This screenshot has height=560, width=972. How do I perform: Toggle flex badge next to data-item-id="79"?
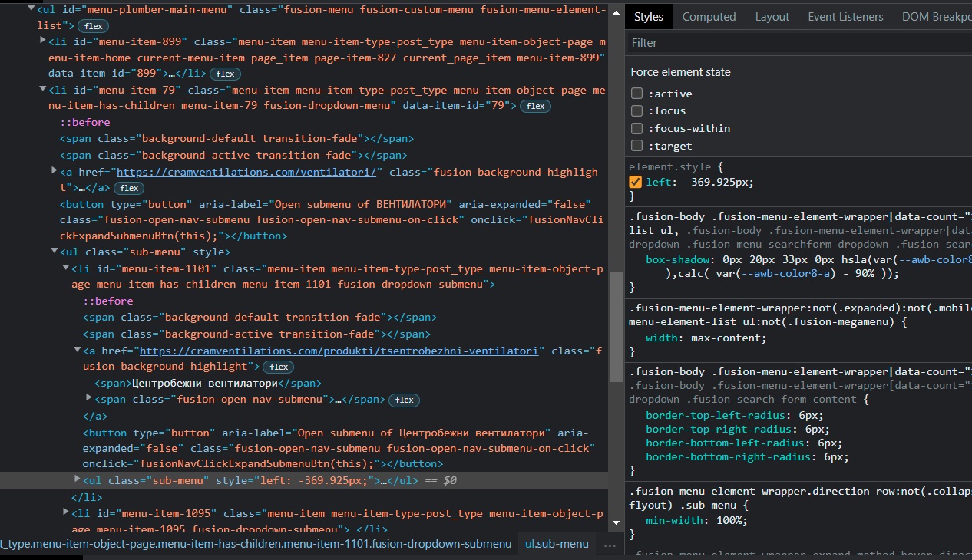[535, 107]
